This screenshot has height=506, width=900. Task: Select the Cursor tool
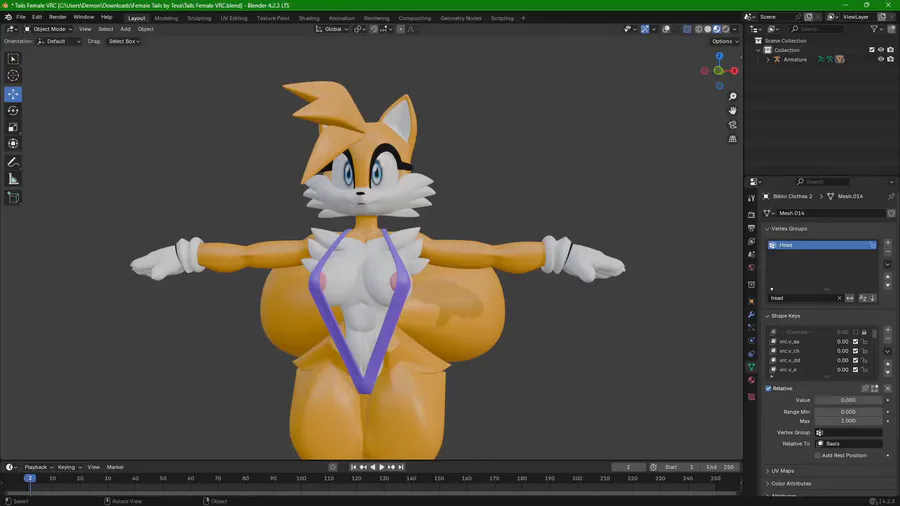(x=13, y=76)
